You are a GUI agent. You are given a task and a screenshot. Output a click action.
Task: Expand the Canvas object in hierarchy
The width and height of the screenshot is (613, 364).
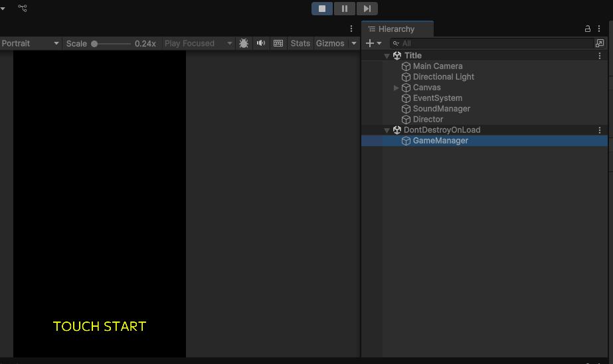click(x=396, y=88)
